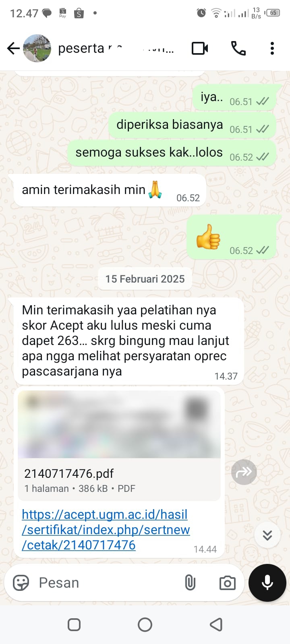Tap the paperclip attach icon
Image resolution: width=290 pixels, height=644 pixels.
190,582
